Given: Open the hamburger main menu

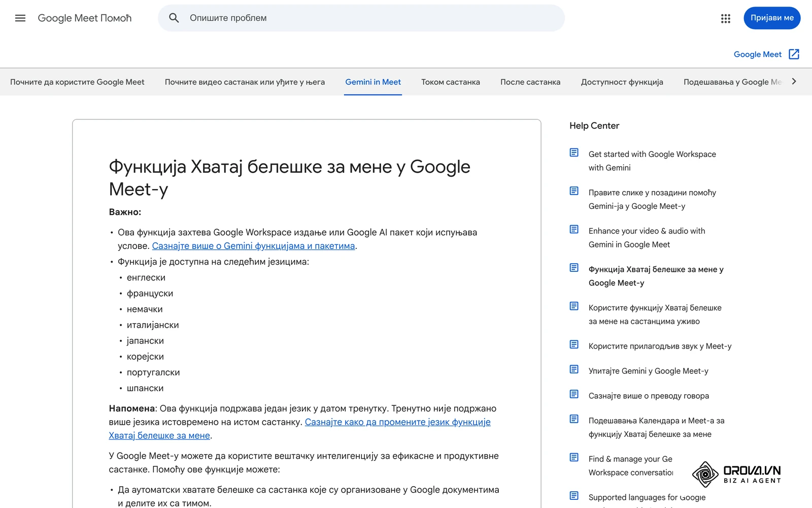Looking at the screenshot, I should (20, 18).
